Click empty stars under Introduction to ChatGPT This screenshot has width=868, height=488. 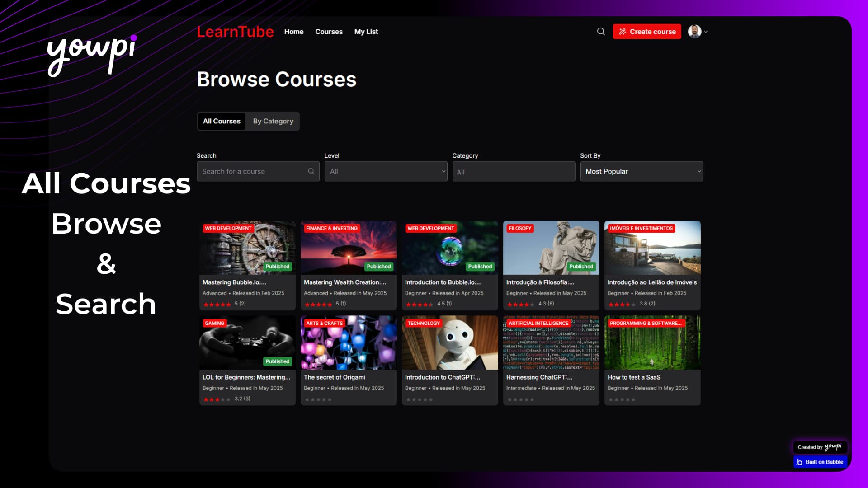420,399
